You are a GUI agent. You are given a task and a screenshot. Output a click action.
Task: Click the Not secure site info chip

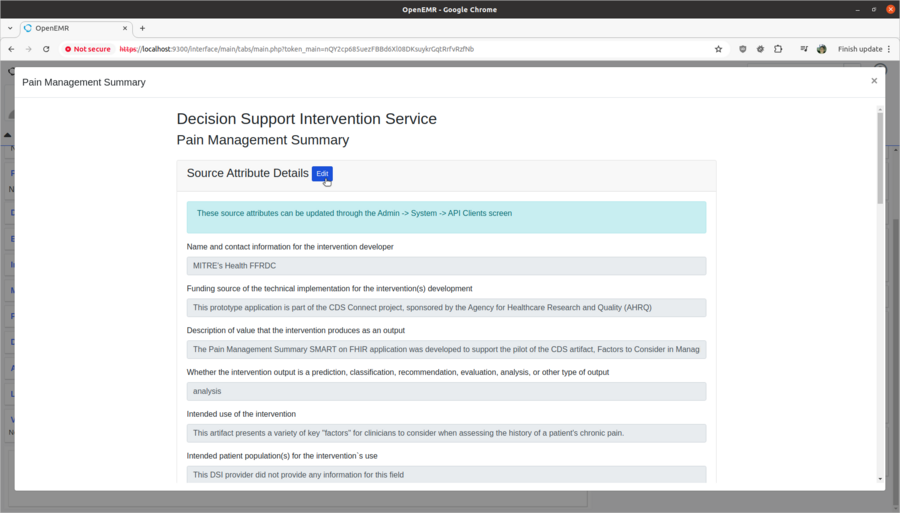(x=88, y=49)
